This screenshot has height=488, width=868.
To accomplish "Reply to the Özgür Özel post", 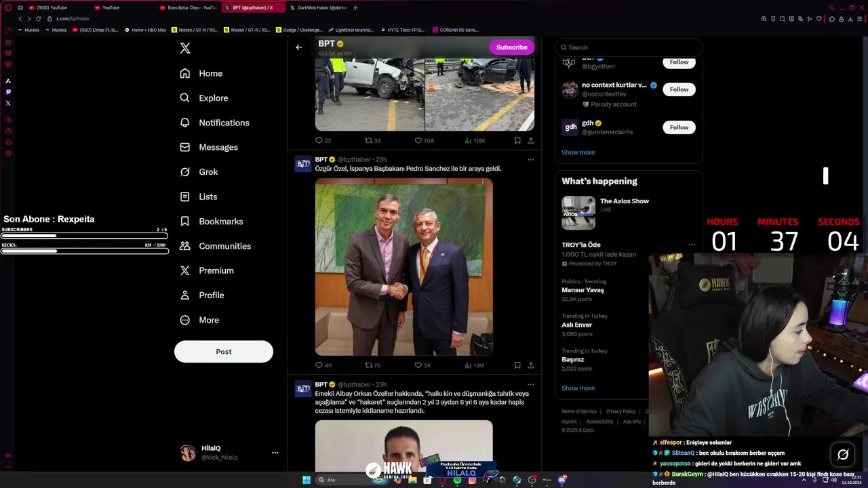I will (323, 365).
